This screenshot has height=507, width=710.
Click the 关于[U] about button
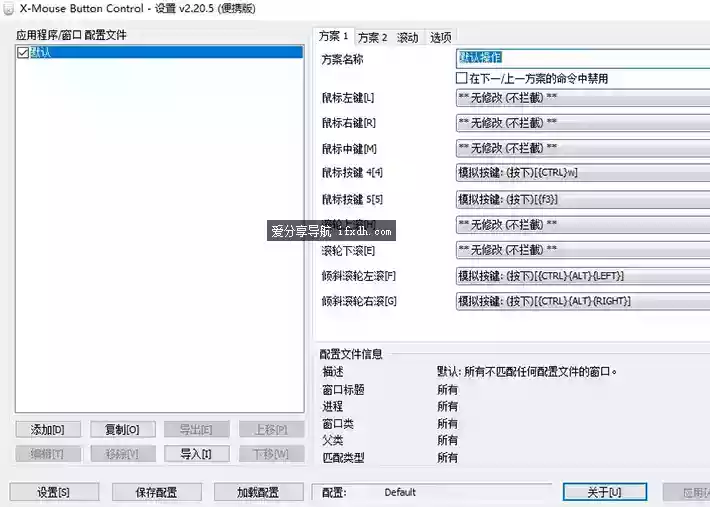point(604,492)
